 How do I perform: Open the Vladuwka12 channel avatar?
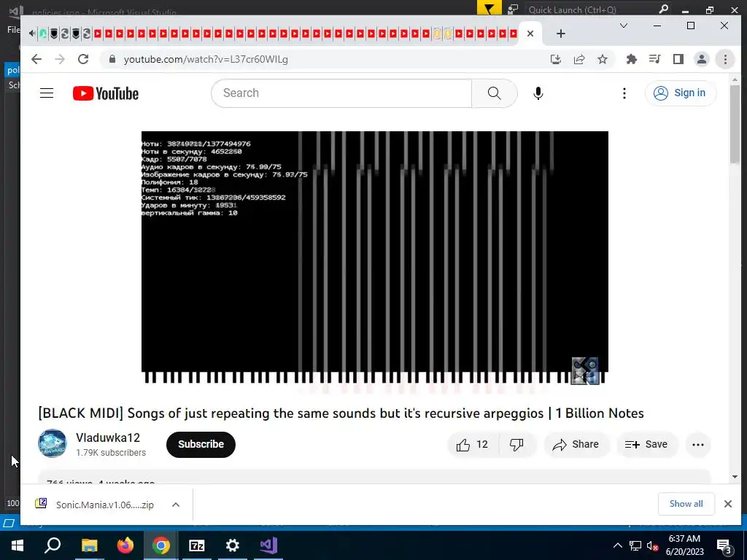coord(53,443)
